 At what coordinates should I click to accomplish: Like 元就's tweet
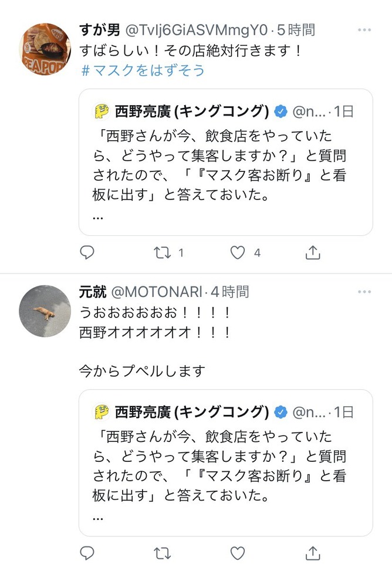coord(237,553)
